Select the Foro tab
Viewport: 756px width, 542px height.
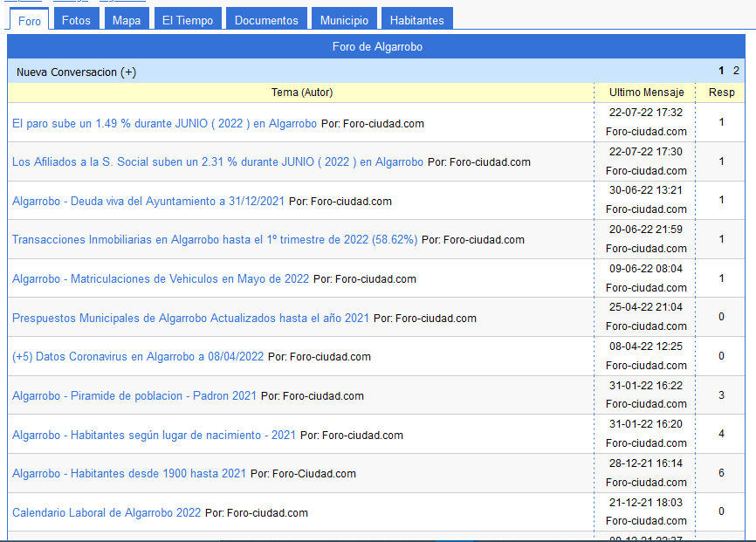(x=30, y=21)
